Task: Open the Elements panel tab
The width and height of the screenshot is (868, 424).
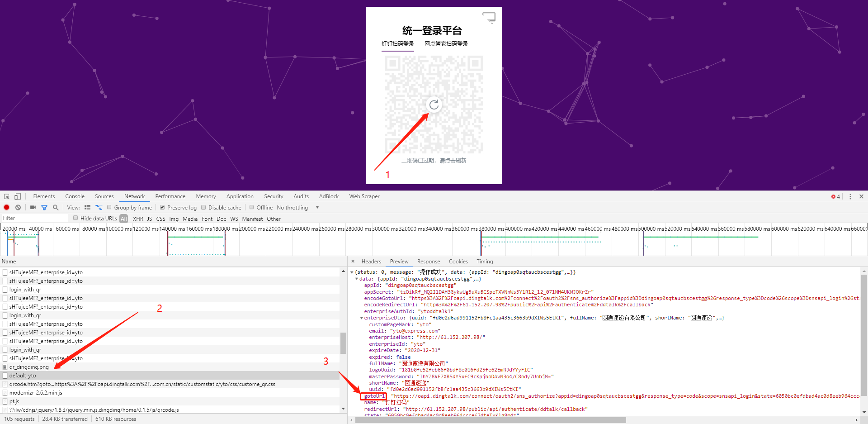Action: [44, 196]
